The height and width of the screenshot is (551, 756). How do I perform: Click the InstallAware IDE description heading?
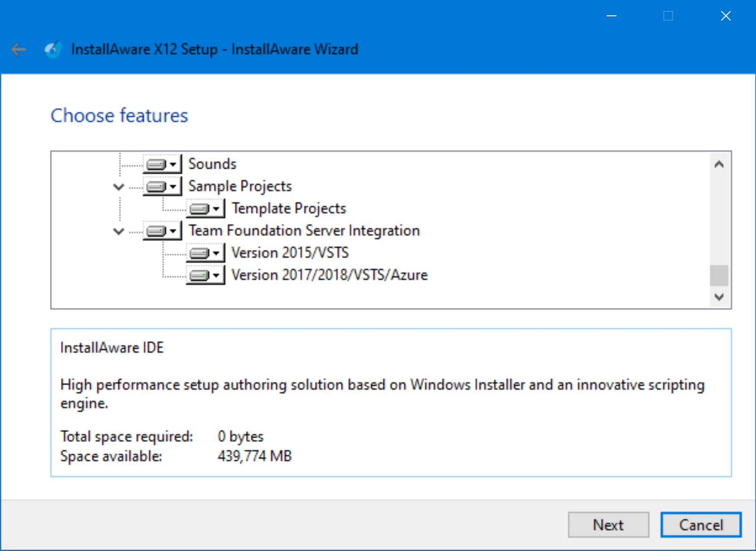pyautogui.click(x=112, y=348)
